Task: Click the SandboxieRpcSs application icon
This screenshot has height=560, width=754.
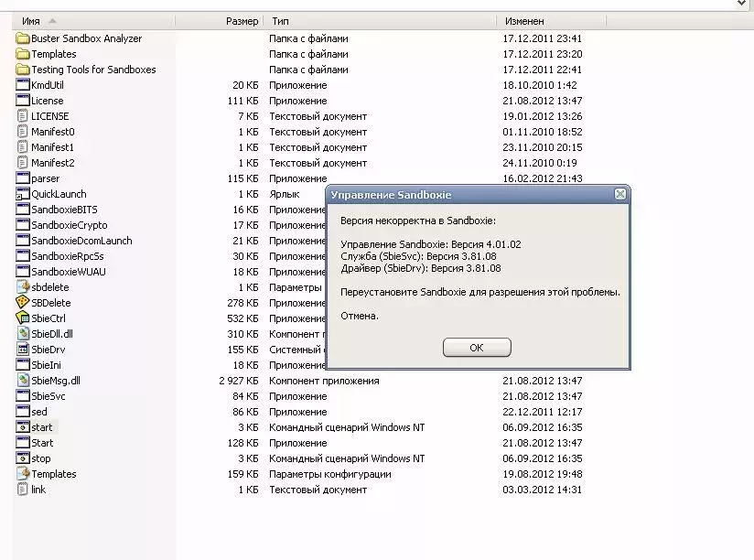Action: [23, 256]
